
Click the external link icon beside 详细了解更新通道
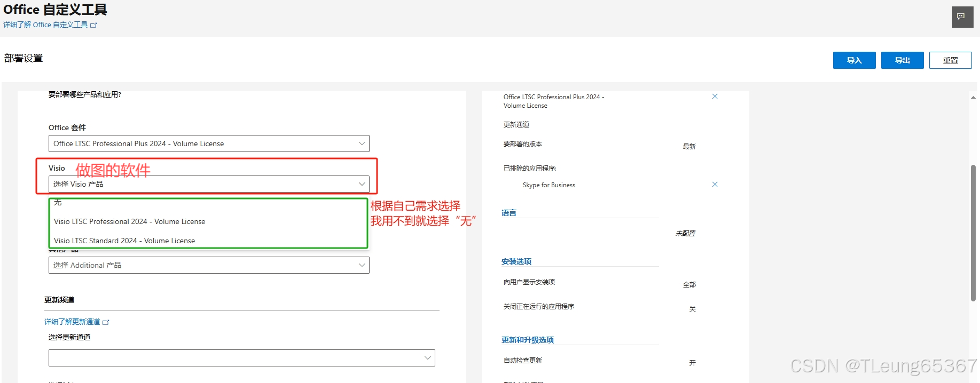click(106, 322)
